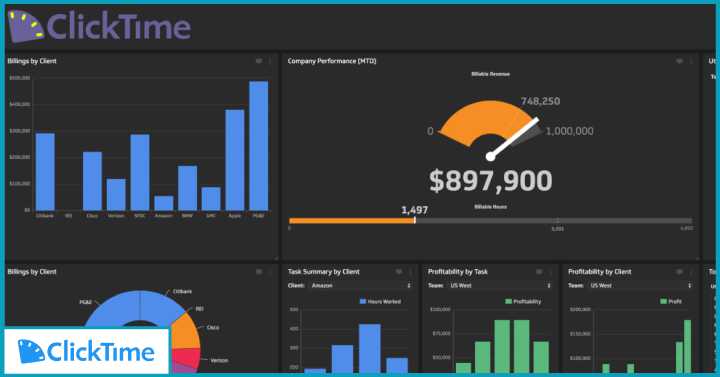Open comment icon on donut Billings by Client panel
Screen dimensions: 720x377
coord(259,272)
